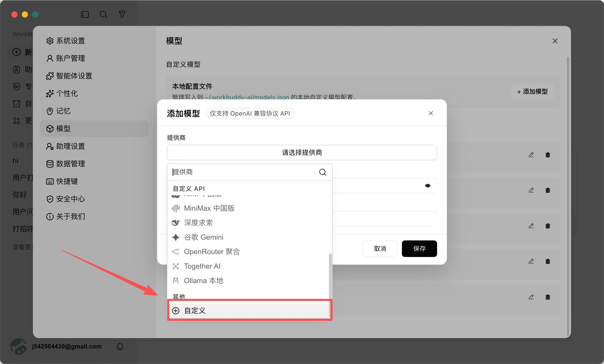Click the settings panel vertical scrollbar
This screenshot has width=604, height=364.
(x=568, y=196)
